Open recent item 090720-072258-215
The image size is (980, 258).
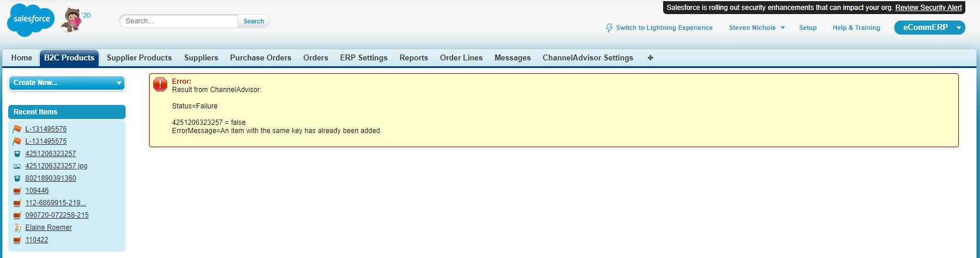coord(57,215)
